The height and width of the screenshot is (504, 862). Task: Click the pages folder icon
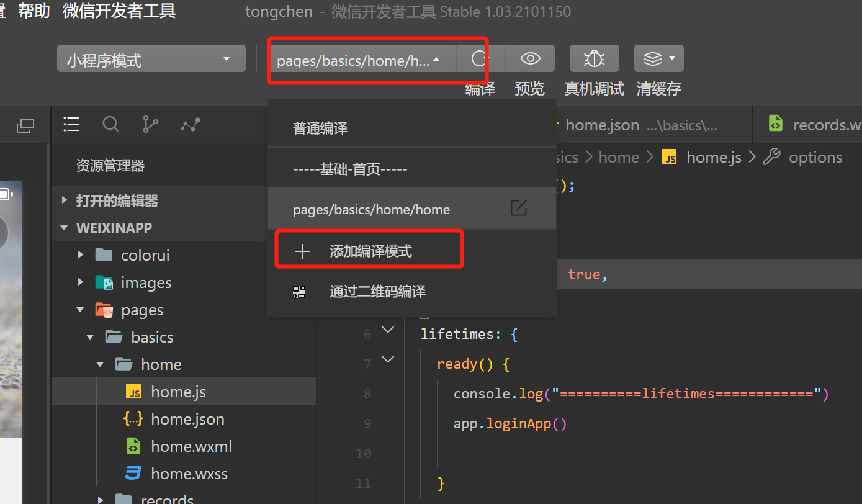(104, 310)
